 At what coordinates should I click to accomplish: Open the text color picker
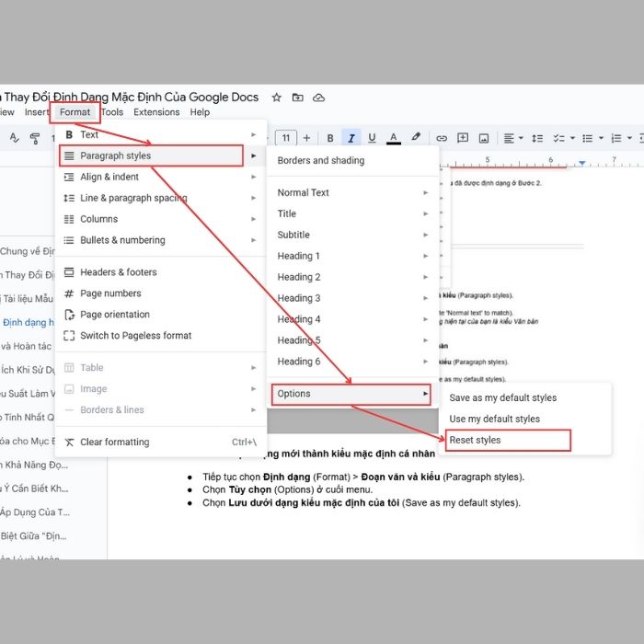394,138
